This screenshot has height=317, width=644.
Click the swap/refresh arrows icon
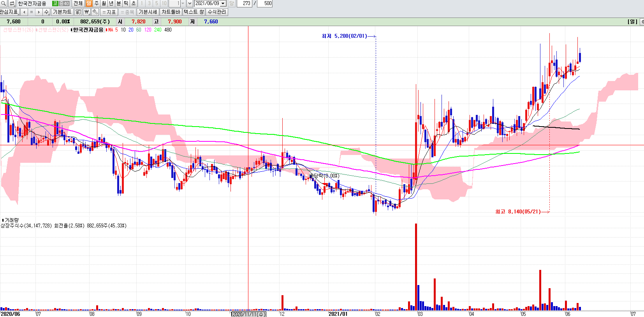click(x=12, y=4)
